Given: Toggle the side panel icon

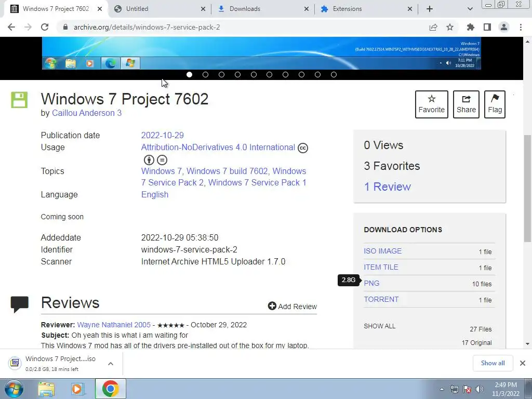Looking at the screenshot, I should click(x=487, y=27).
